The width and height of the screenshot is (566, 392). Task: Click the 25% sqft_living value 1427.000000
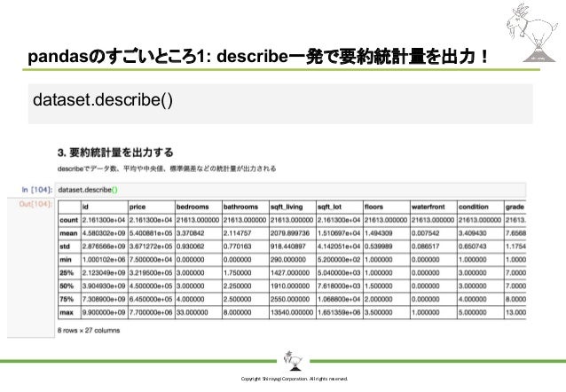point(290,273)
